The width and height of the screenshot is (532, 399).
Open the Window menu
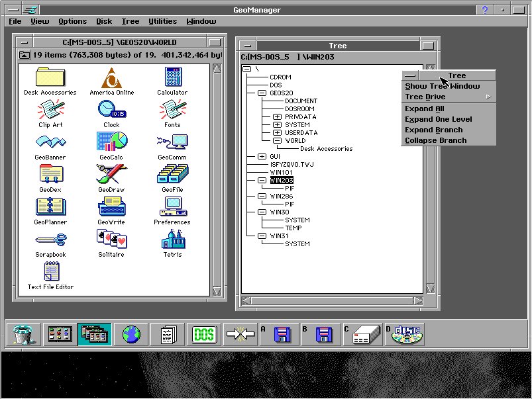[201, 21]
